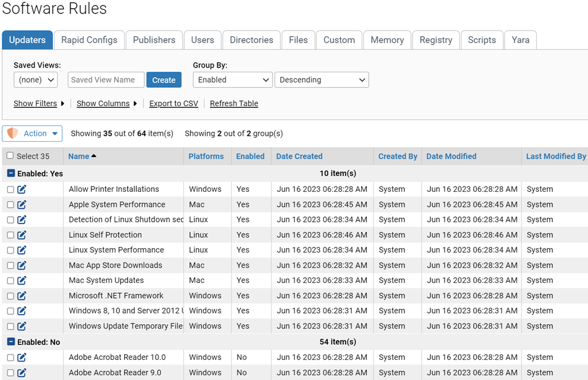Select checkbox for Adobe Acrobat Reader 9.0

[11, 373]
